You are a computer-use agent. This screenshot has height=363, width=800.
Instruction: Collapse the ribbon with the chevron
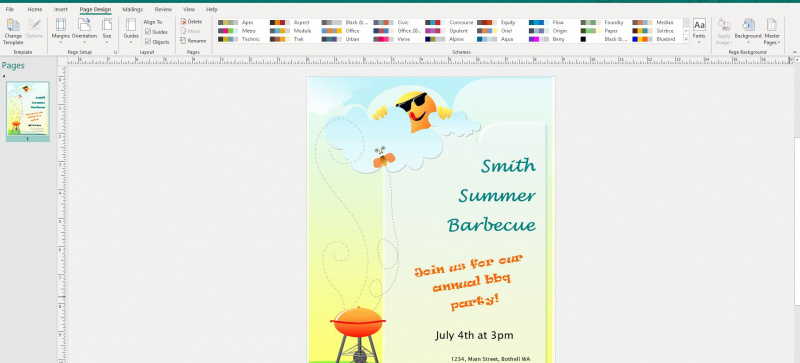point(794,52)
